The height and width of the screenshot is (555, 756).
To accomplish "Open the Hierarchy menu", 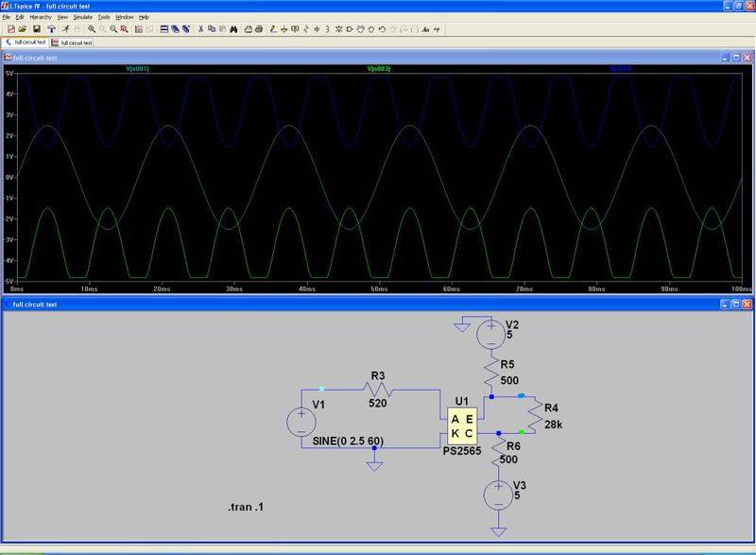I will 41,17.
